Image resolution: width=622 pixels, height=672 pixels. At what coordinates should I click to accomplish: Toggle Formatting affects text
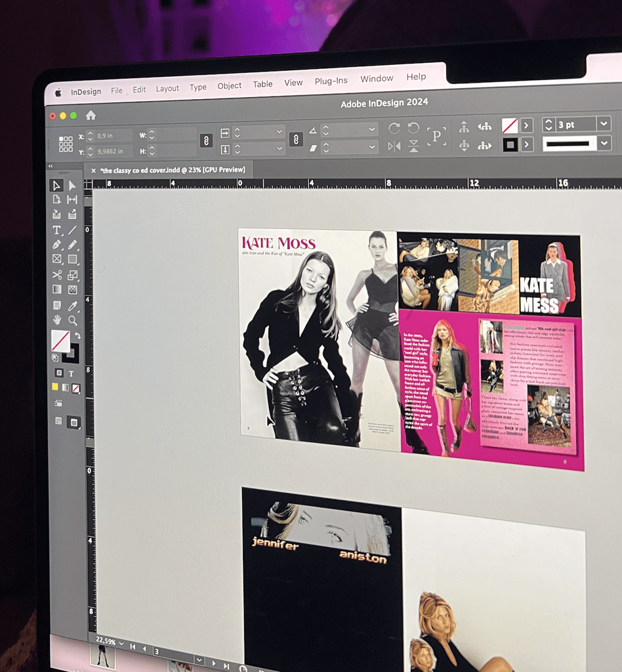(x=71, y=373)
